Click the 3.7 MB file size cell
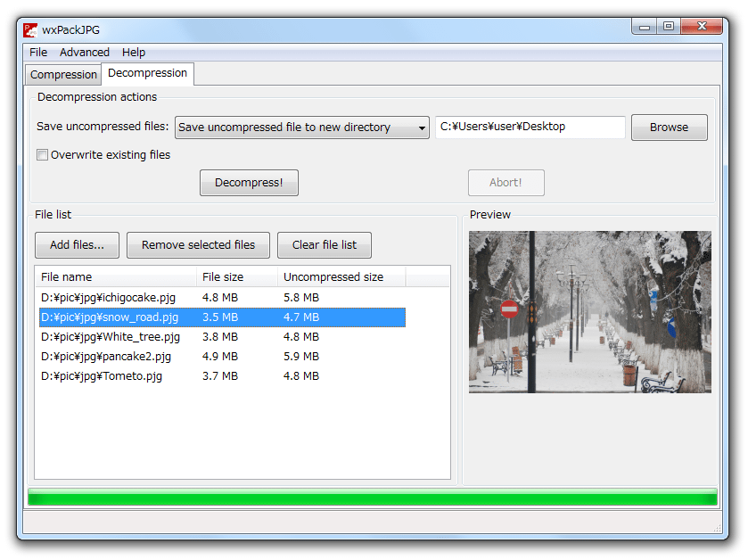Image resolution: width=748 pixels, height=560 pixels. coord(220,376)
